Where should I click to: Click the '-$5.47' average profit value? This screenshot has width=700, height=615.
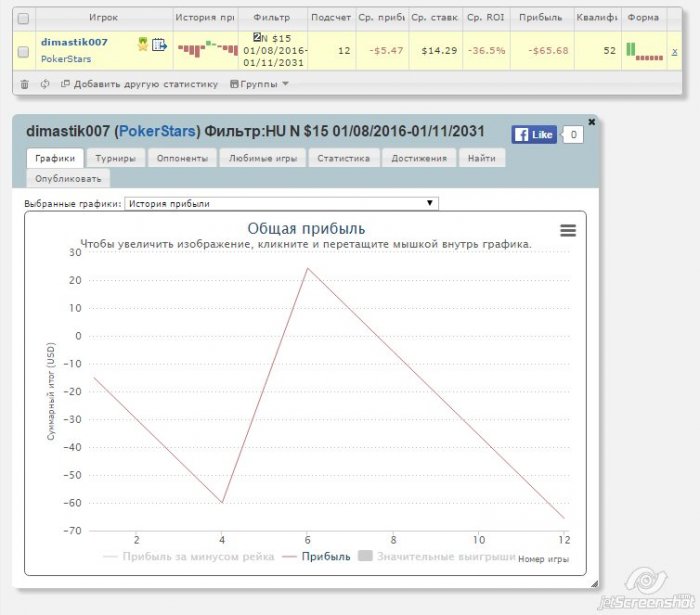coord(386,50)
